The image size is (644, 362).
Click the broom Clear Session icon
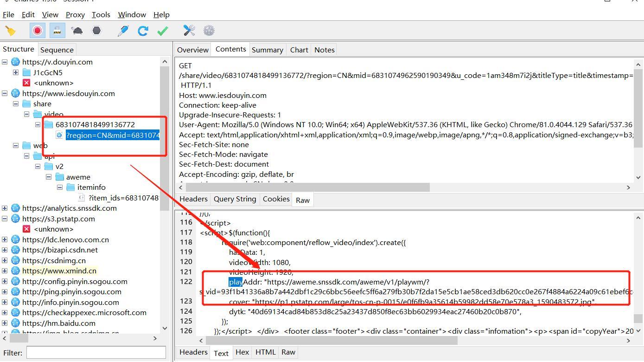pos(10,31)
